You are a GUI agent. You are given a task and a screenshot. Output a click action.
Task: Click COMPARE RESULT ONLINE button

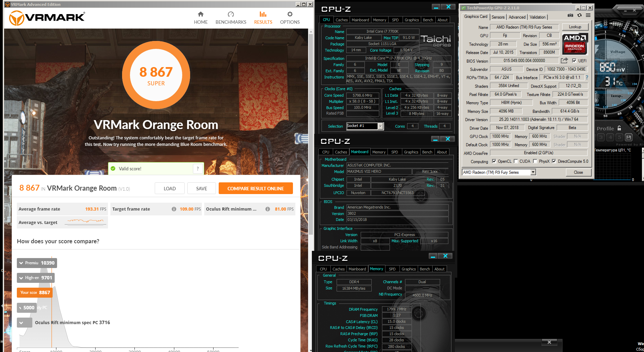(x=255, y=189)
